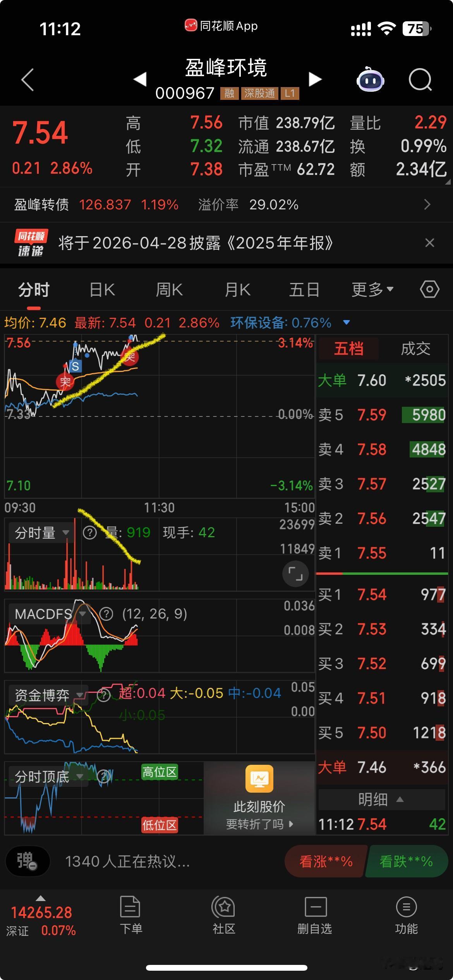Screen dimensions: 453x980
Task: Tap the 删自选 remove favorite icon
Action: coord(315,915)
